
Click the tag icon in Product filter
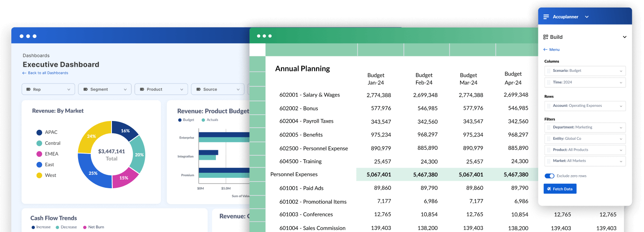[142, 89]
